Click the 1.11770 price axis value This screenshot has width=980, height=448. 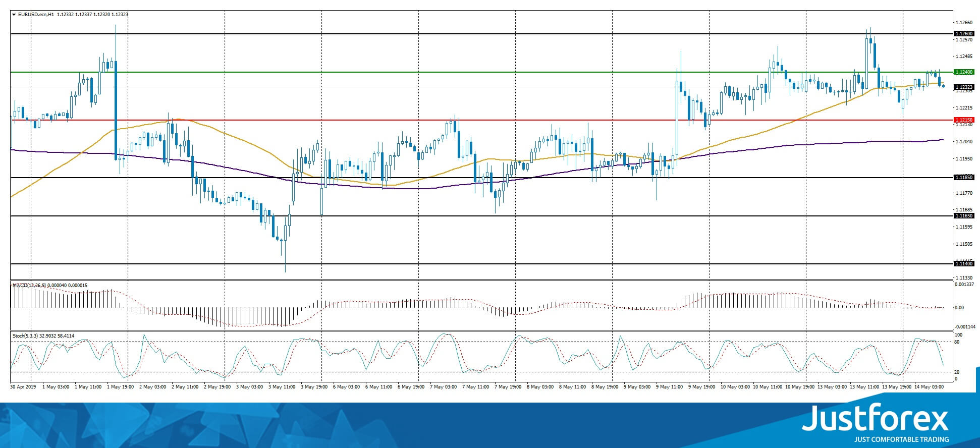coord(964,193)
